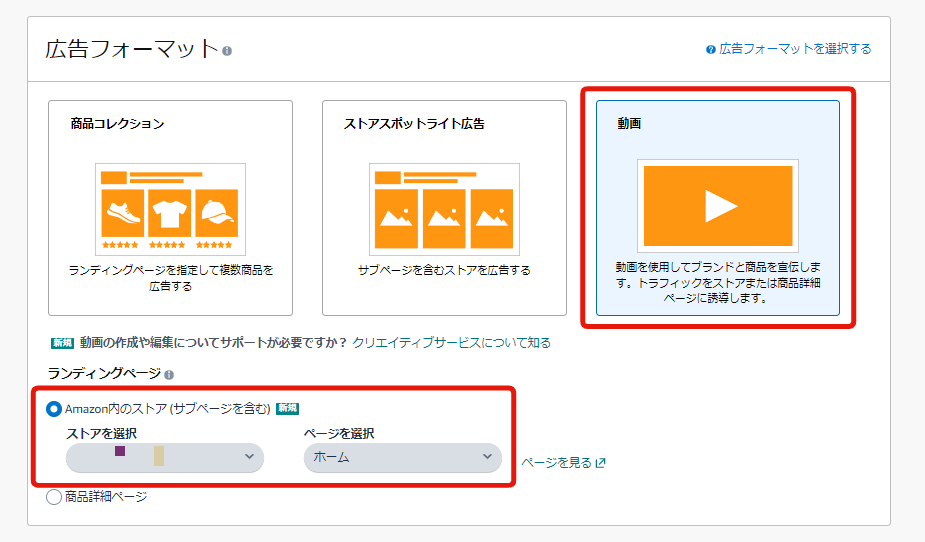Click the info icon next to ランディングページ
The image size is (925, 542).
(x=169, y=375)
